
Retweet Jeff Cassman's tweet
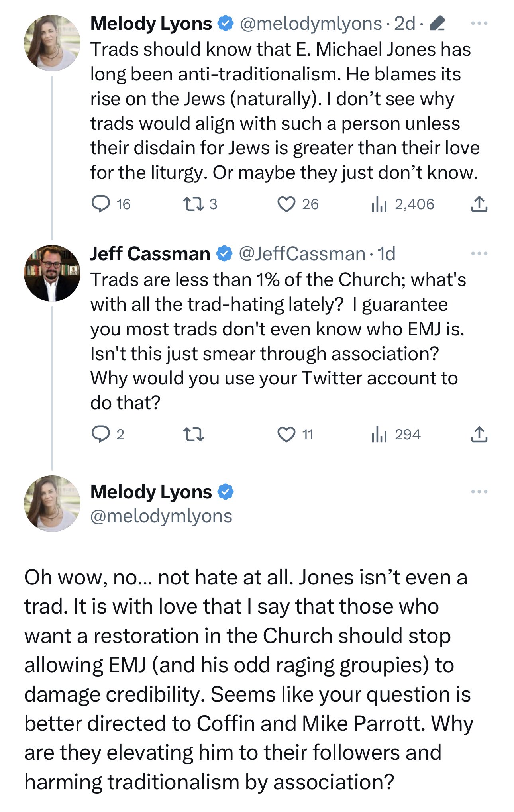(194, 434)
